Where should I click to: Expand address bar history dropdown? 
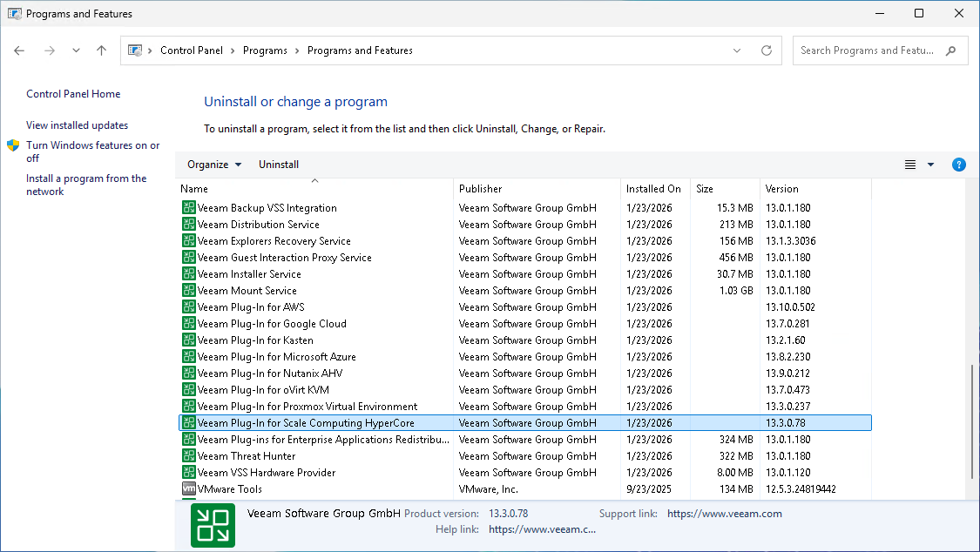(x=737, y=50)
